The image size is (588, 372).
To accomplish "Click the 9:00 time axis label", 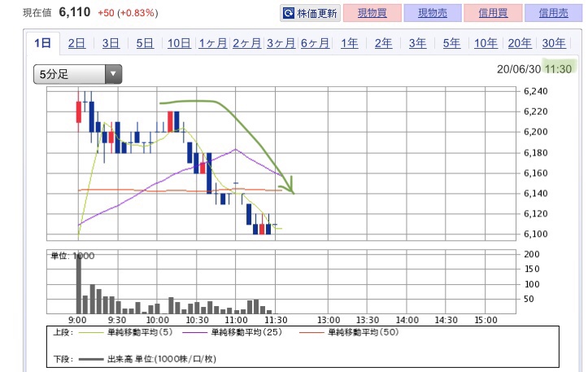I will pos(77,320).
